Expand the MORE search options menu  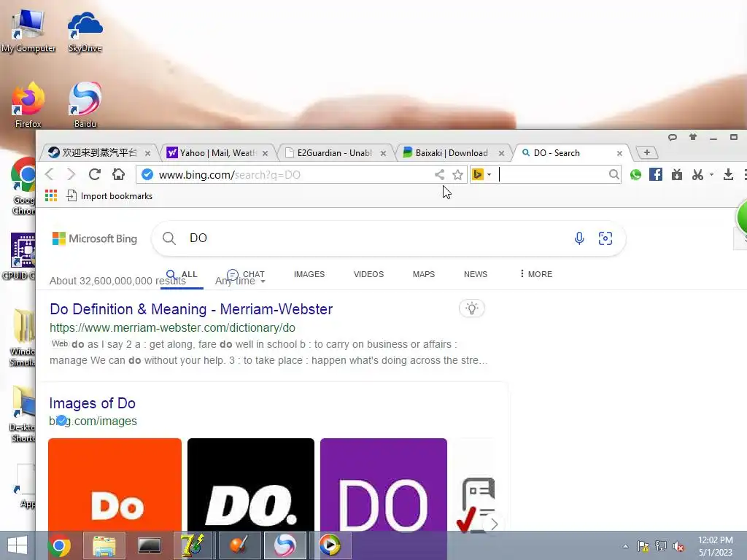536,274
